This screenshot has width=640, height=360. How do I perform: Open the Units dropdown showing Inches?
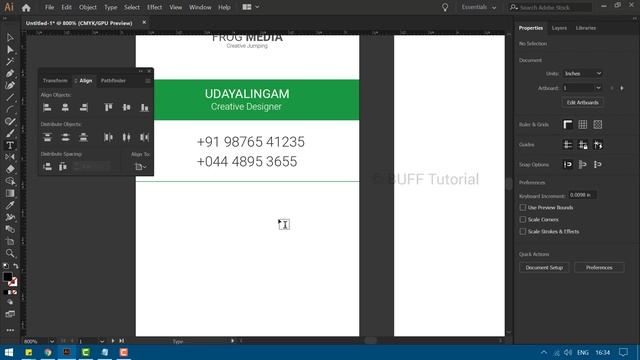(582, 73)
